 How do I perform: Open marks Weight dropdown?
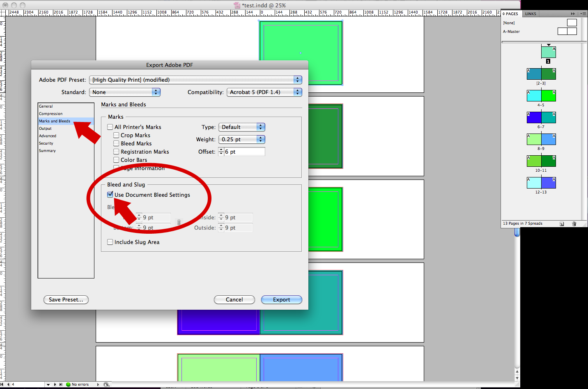(x=242, y=139)
